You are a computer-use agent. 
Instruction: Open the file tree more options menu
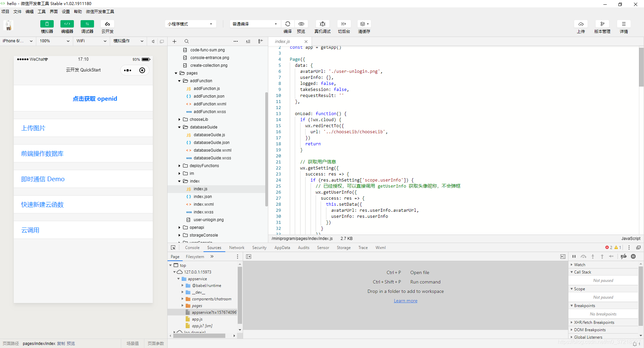click(236, 41)
